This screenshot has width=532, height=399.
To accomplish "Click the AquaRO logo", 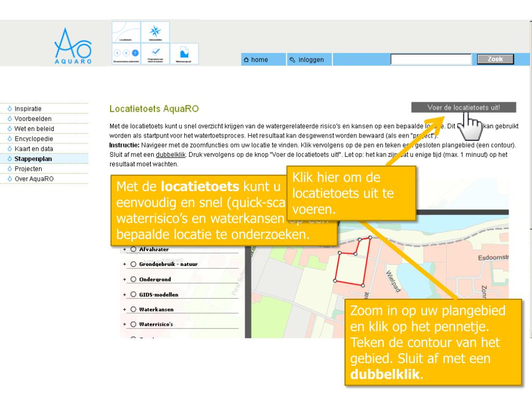I will [73, 46].
